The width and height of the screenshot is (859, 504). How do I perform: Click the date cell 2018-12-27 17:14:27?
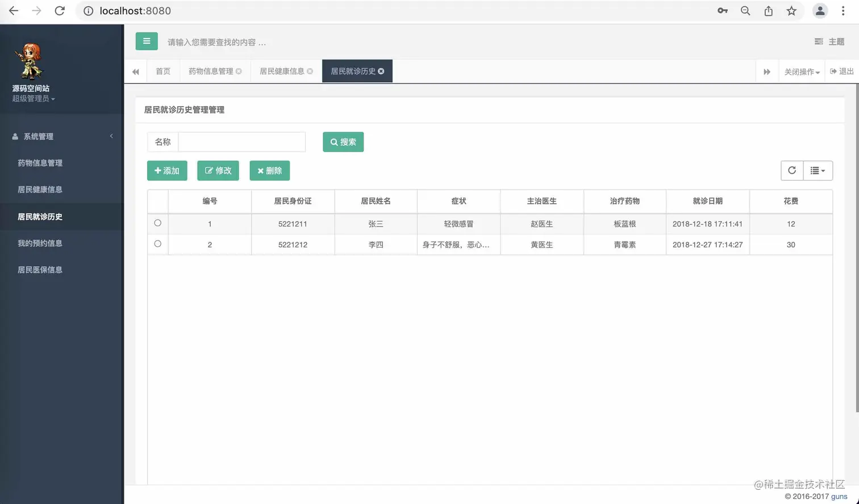click(x=708, y=245)
